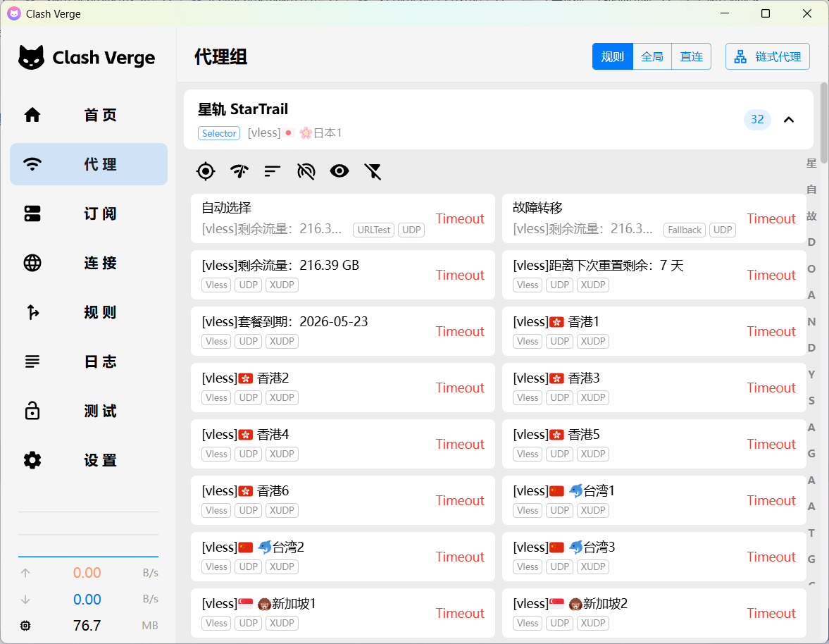
Task: Select 规则 rule mode button
Action: point(612,57)
